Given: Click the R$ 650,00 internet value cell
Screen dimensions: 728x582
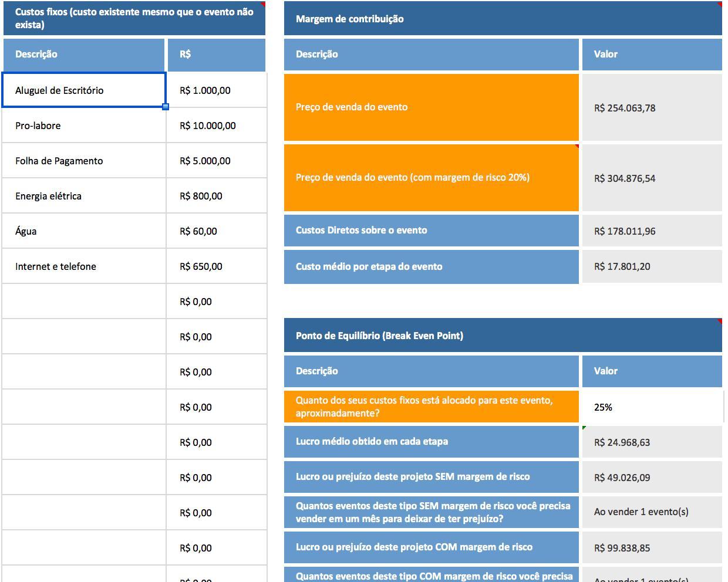Looking at the screenshot, I should click(x=216, y=266).
